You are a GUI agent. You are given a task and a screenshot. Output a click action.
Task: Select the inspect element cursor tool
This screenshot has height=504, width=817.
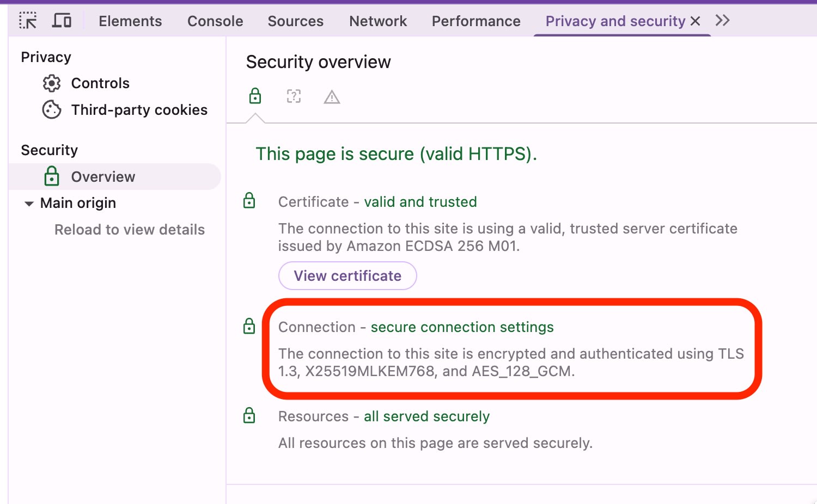coord(27,21)
